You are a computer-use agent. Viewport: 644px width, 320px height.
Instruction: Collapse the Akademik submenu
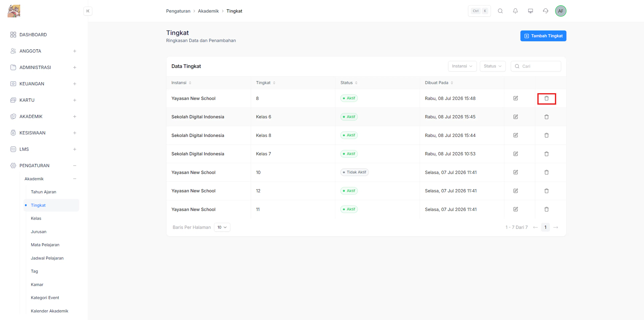pos(74,179)
